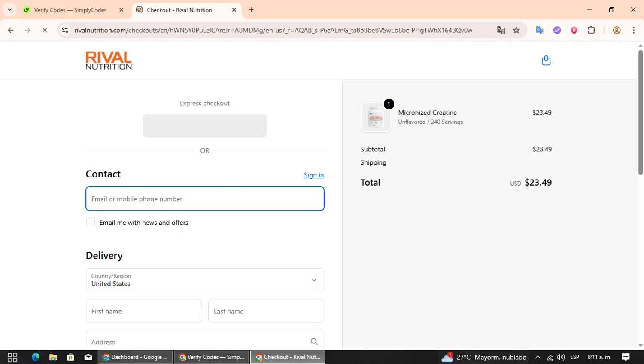Viewport: 644px width, 364px height.
Task: Click the address search magnifier icon
Action: click(x=314, y=342)
